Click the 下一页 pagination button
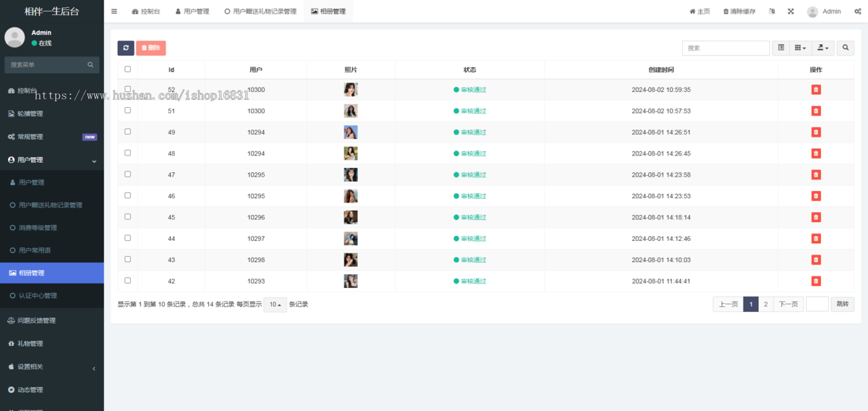Viewport: 868px width, 411px height. coord(788,305)
